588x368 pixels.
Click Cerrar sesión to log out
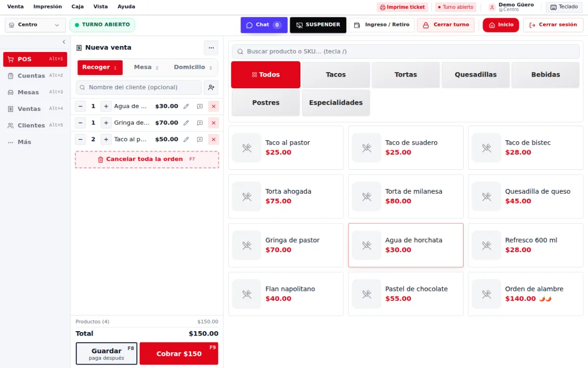pos(553,25)
